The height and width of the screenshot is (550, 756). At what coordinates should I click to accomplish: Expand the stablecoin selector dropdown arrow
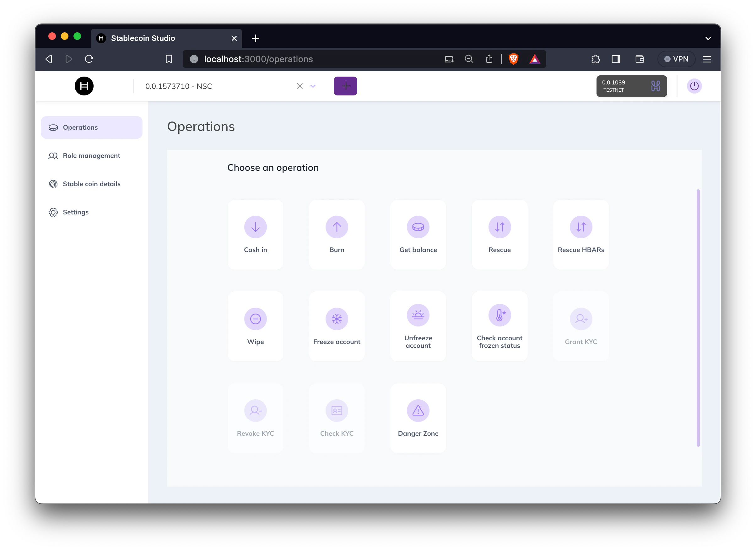313,86
